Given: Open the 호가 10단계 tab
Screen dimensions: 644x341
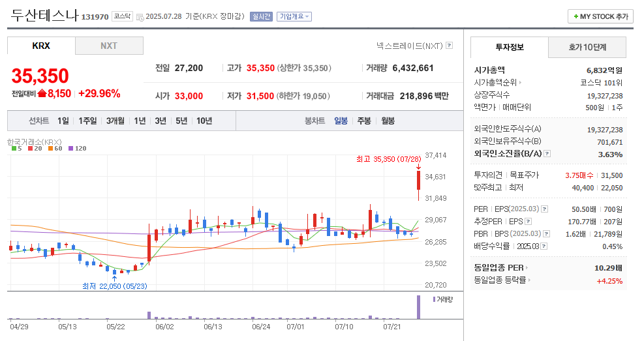Looking at the screenshot, I should click(587, 47).
